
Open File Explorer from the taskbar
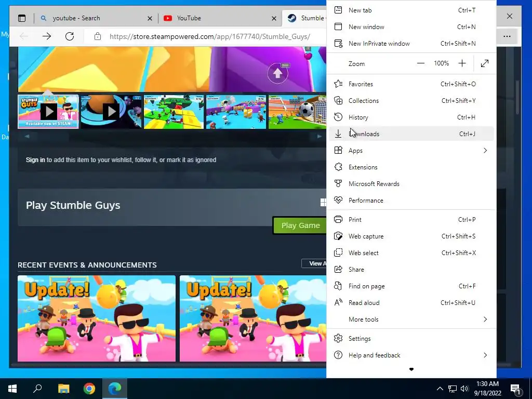[x=63, y=389]
